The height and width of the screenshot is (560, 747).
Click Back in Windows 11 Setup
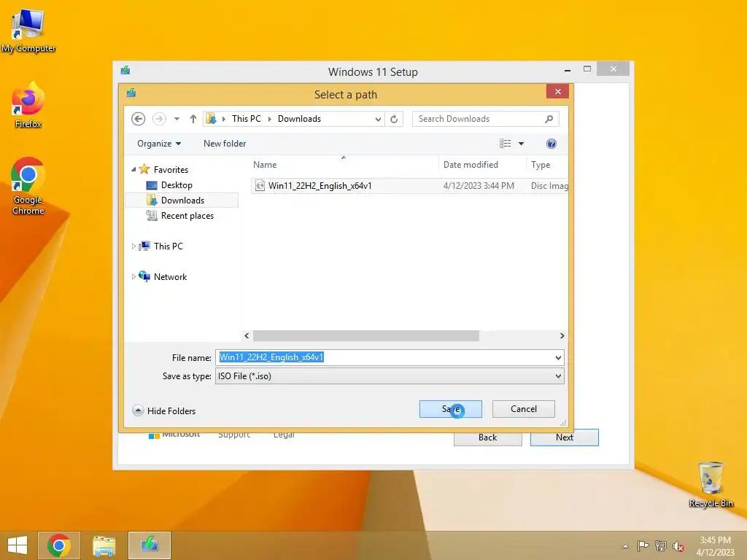coord(487,437)
